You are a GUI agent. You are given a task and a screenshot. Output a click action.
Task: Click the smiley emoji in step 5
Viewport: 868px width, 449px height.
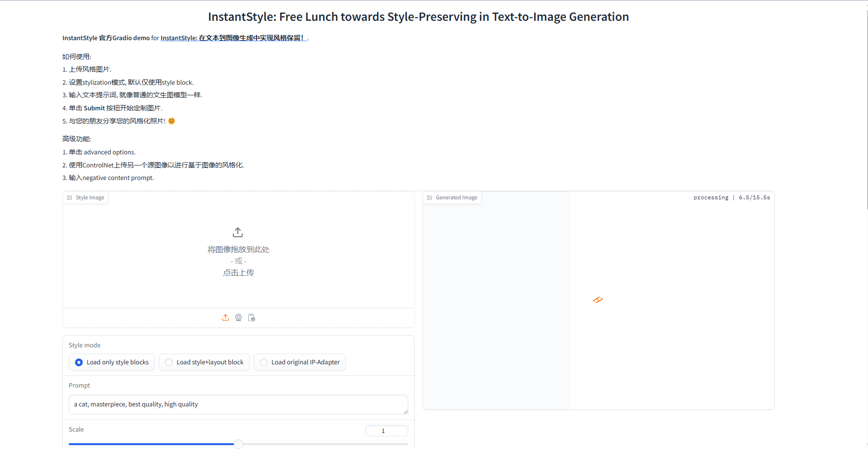(x=171, y=121)
